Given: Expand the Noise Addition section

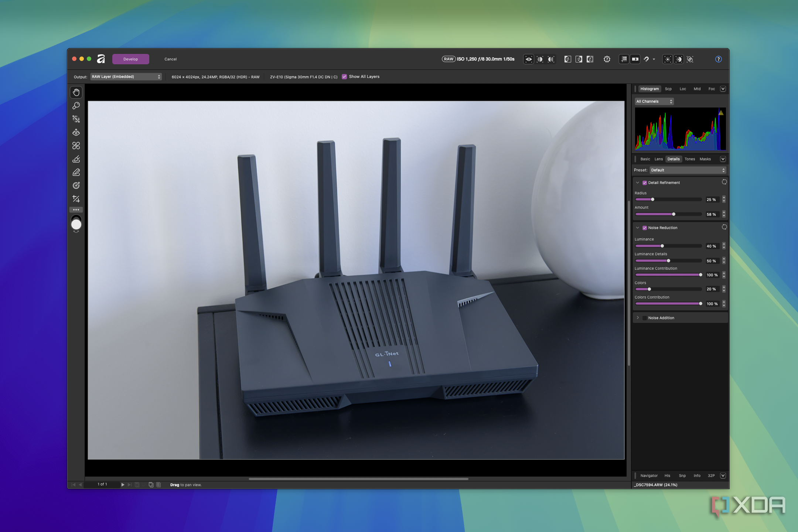Looking at the screenshot, I should pyautogui.click(x=638, y=318).
